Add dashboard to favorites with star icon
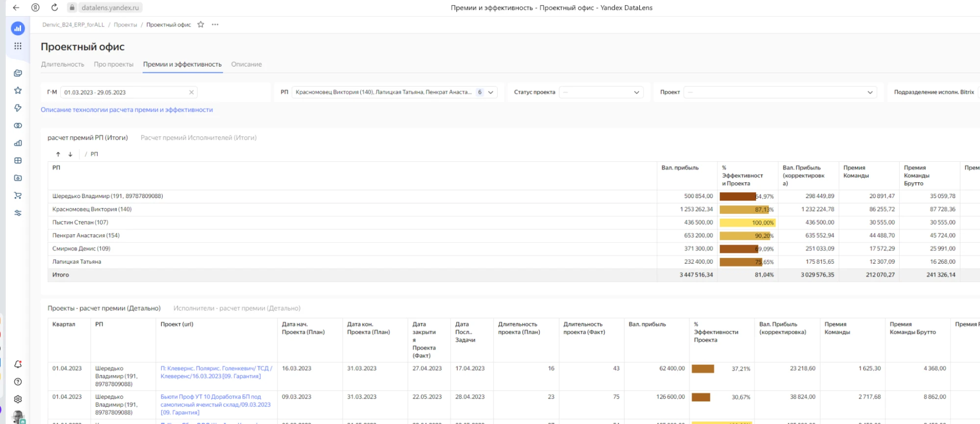980x424 pixels. 201,25
